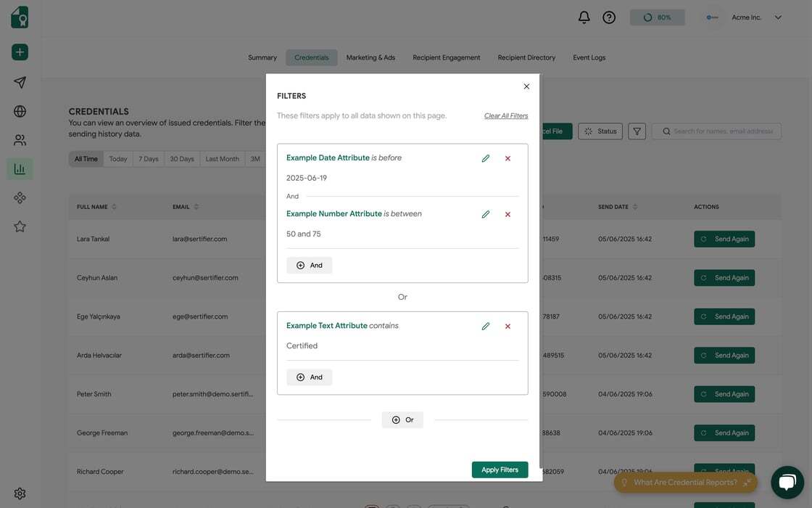
Task: Remove the Example Text Attribute filter
Action: pyautogui.click(x=507, y=326)
